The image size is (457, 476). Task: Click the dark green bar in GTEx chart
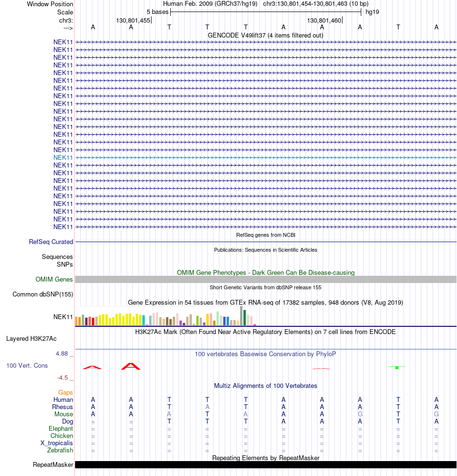point(244,318)
